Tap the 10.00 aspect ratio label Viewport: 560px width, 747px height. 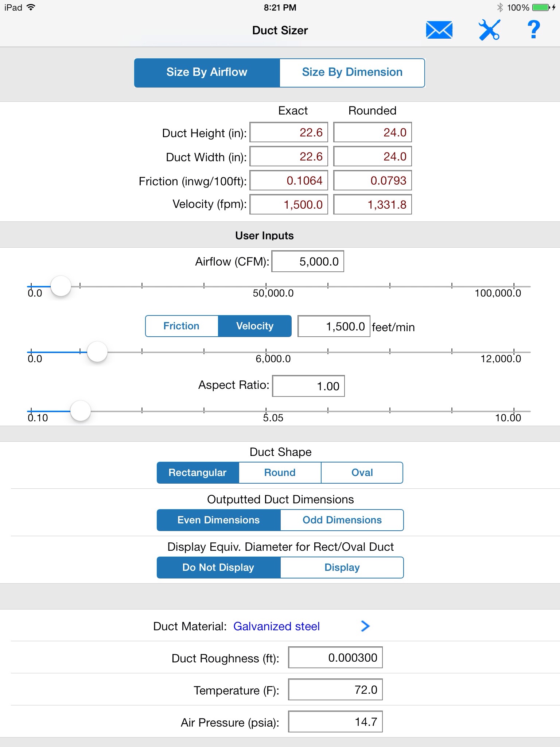point(508,418)
